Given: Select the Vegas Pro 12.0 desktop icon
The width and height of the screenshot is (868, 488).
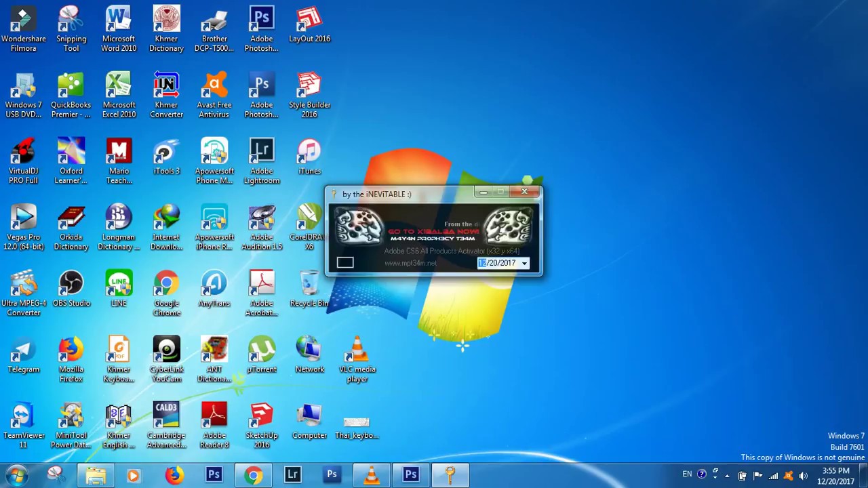Looking at the screenshot, I should point(24,228).
